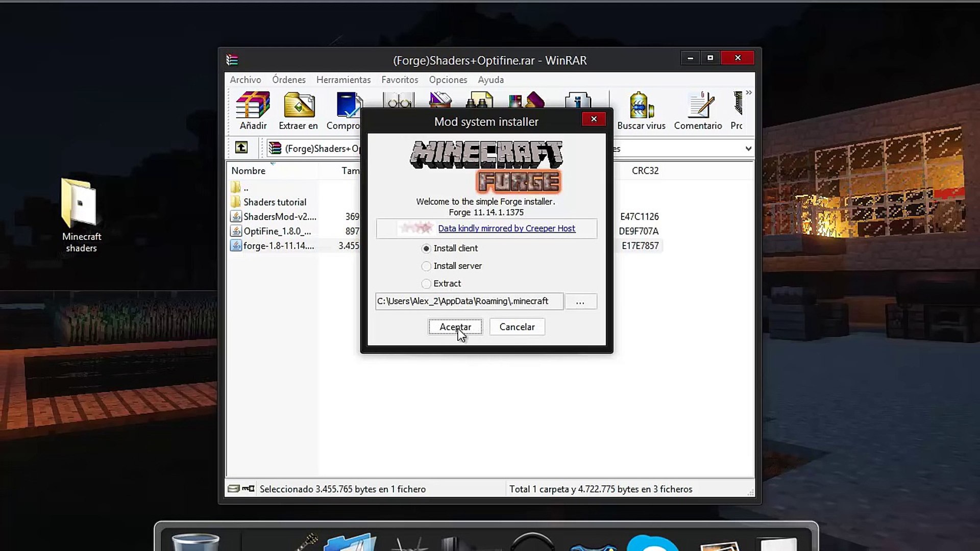Click the up-one-level folder arrow icon
Screen dimensions: 980x551
pos(241,148)
